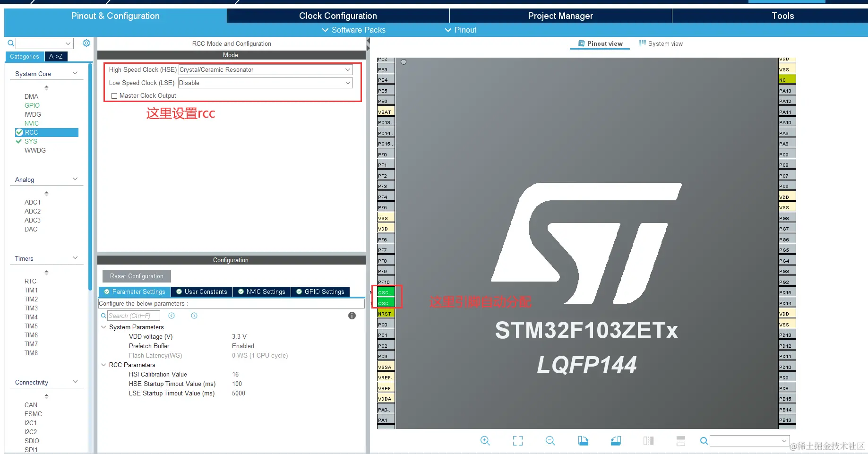Click the parameter info icon
Screen dimensions: 868x454
352,316
